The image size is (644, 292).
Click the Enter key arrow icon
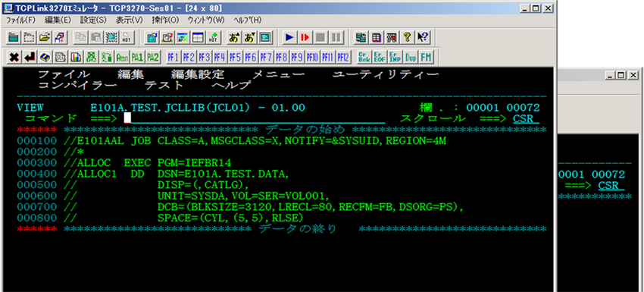pyautogui.click(x=29, y=57)
